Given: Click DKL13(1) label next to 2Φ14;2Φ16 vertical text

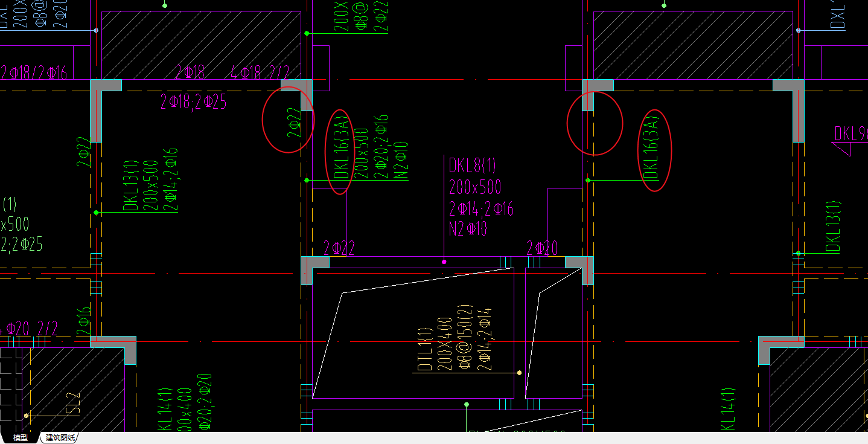Looking at the screenshot, I should click(x=131, y=185).
